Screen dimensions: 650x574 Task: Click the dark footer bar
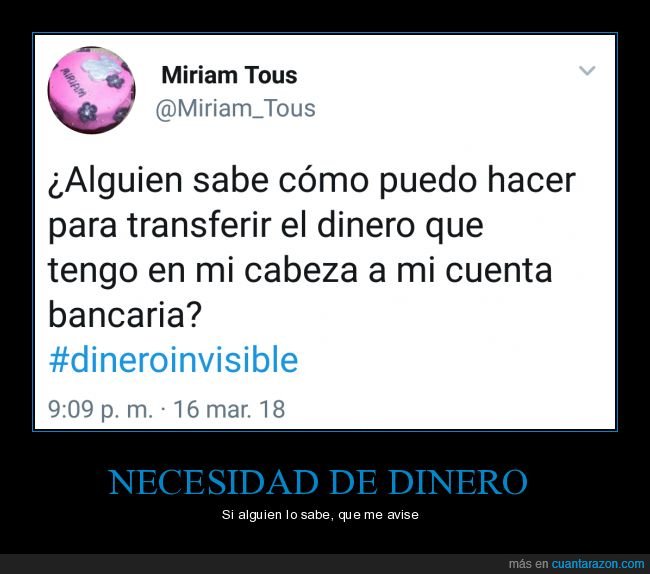click(325, 564)
